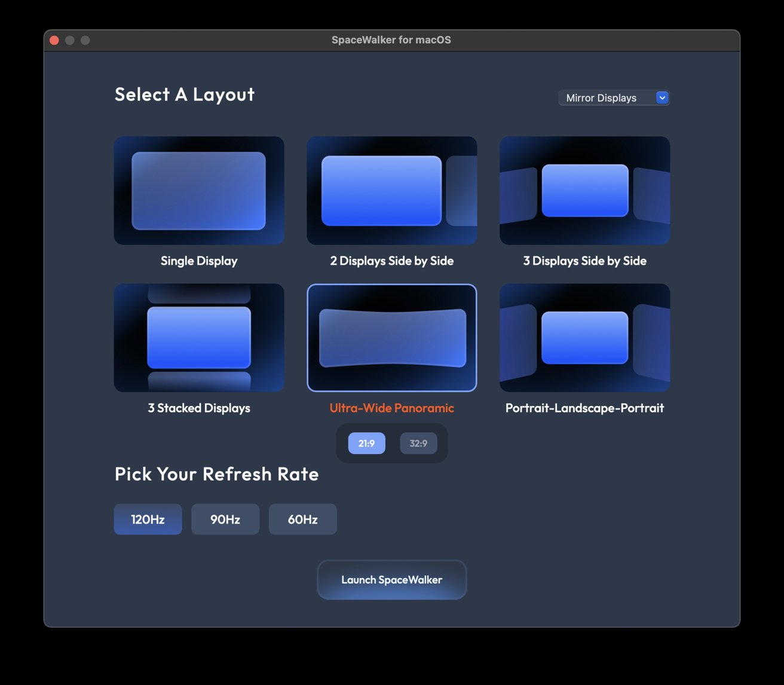Choose the 2 Displays Side by Side thumbnail
This screenshot has height=685, width=784.
tap(392, 190)
